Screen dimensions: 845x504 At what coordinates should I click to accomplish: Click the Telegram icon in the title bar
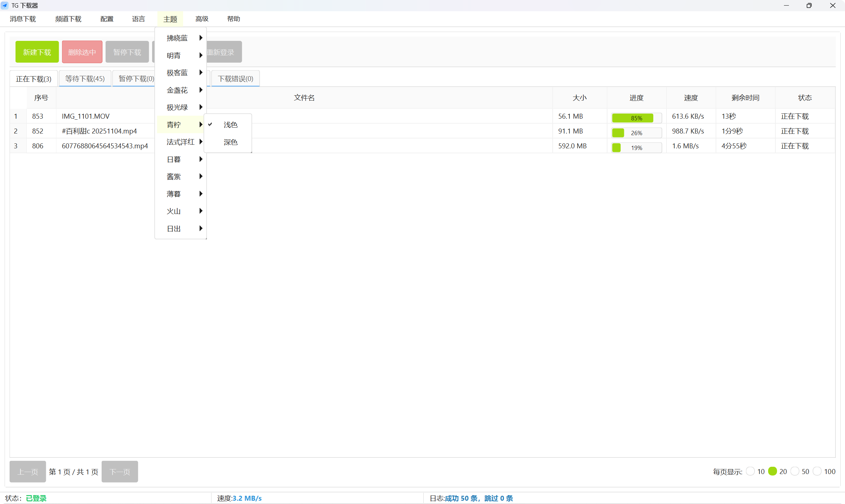(x=5, y=5)
